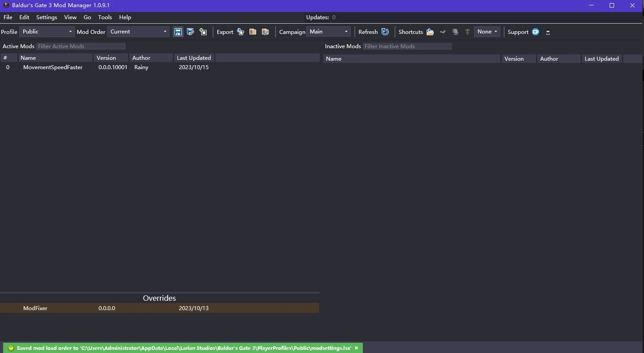The height and width of the screenshot is (353, 644).
Task: Sort active mods by Version column
Action: 111,58
